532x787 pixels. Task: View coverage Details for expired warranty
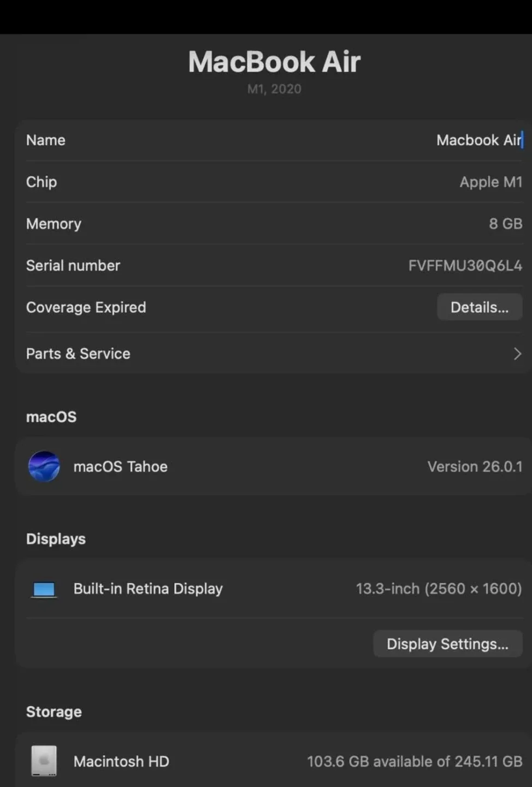[x=479, y=307]
